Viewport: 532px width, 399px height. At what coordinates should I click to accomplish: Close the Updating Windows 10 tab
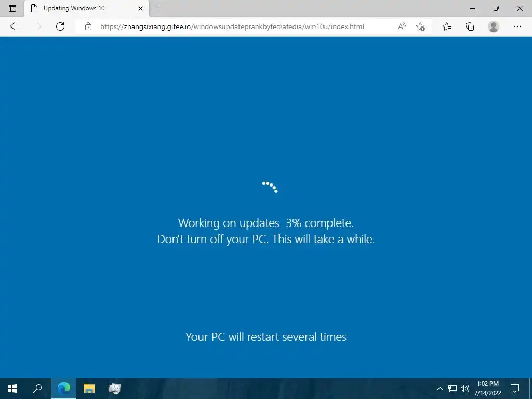(140, 8)
